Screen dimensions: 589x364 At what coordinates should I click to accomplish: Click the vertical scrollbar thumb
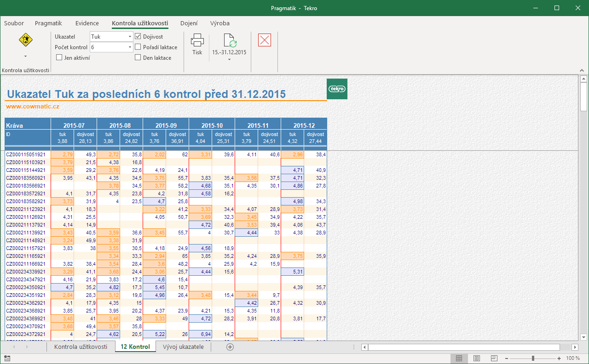click(584, 97)
